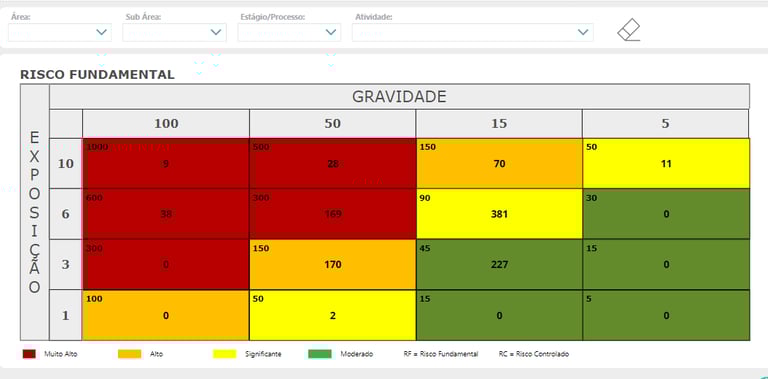The height and width of the screenshot is (379, 768).
Task: Click the Muito Alto legend swatch
Action: (x=29, y=354)
